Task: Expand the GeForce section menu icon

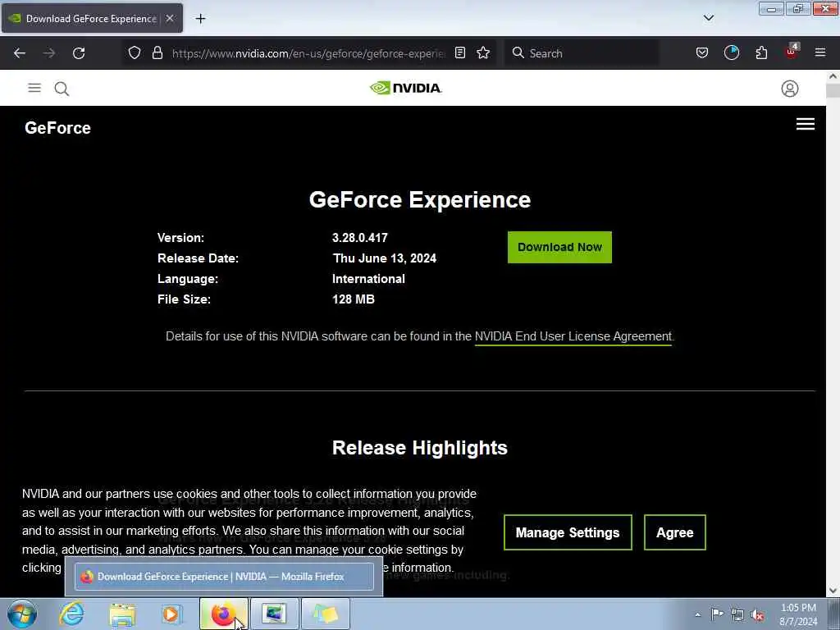Action: [806, 125]
